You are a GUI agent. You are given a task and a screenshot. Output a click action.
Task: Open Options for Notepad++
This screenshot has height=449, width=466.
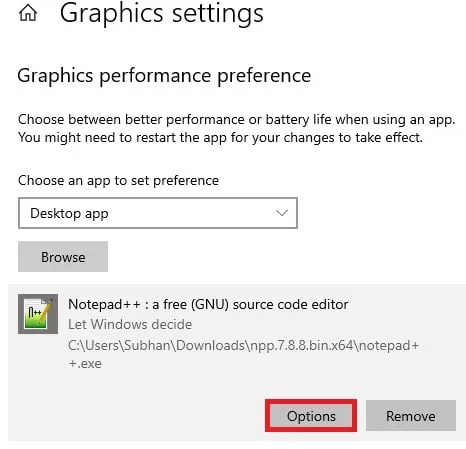pos(311,416)
